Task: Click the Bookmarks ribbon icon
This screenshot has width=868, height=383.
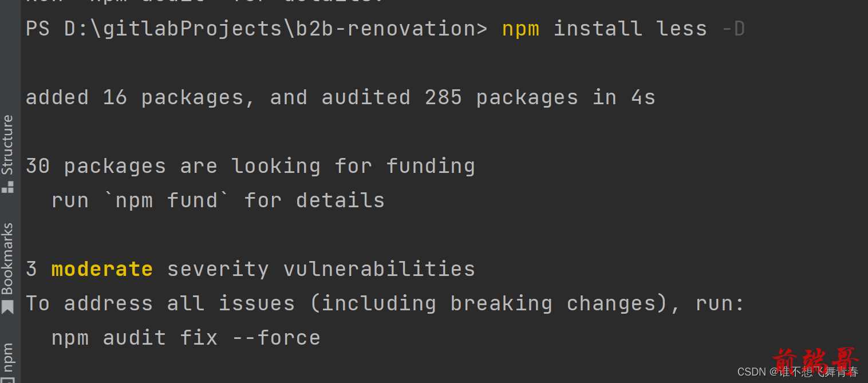Action: [7, 307]
